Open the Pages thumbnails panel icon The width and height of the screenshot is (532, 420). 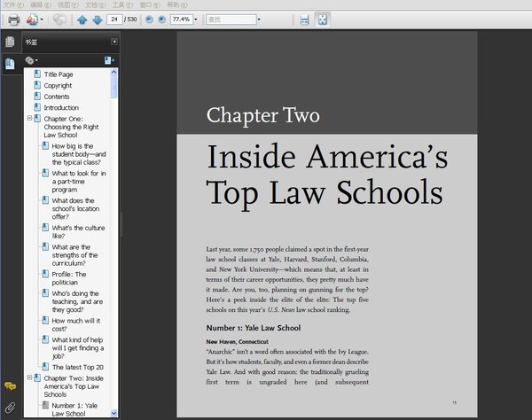pyautogui.click(x=10, y=42)
